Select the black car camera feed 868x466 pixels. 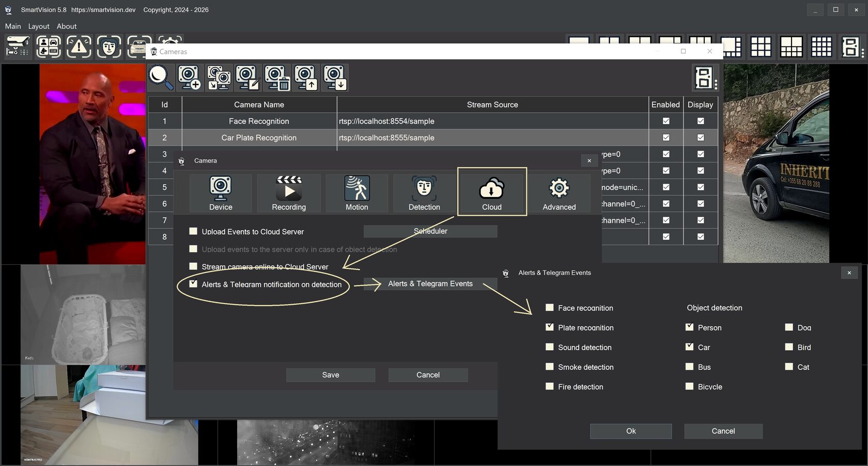tap(776, 163)
